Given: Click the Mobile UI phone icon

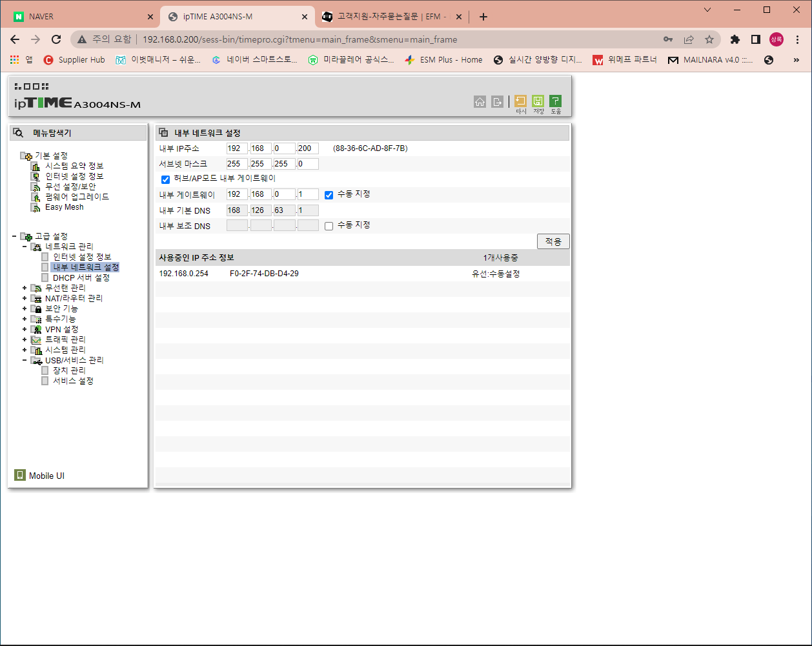Looking at the screenshot, I should [20, 476].
